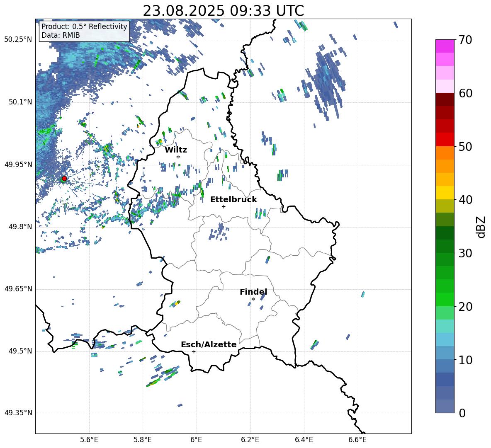Click the Esch/Alzette station cross marker
The width and height of the screenshot is (491, 448).
[x=194, y=351]
